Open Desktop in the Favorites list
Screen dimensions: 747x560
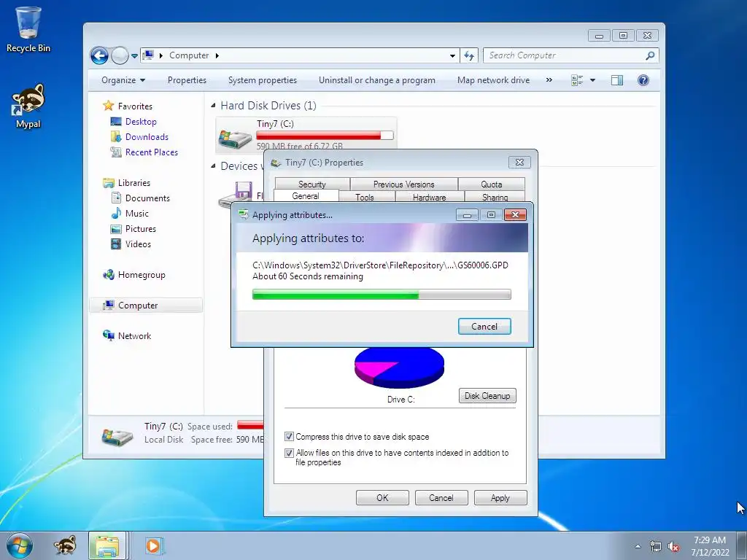coord(141,122)
